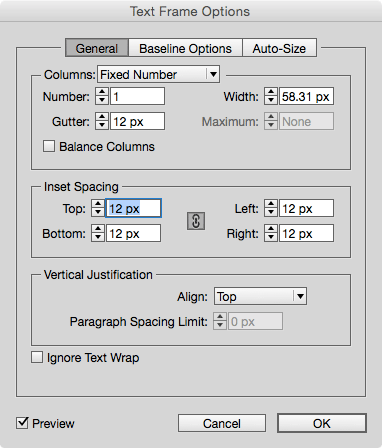Click the Paragraph Spacing Limit stepper up arrow
This screenshot has width=382, height=448.
(x=220, y=317)
